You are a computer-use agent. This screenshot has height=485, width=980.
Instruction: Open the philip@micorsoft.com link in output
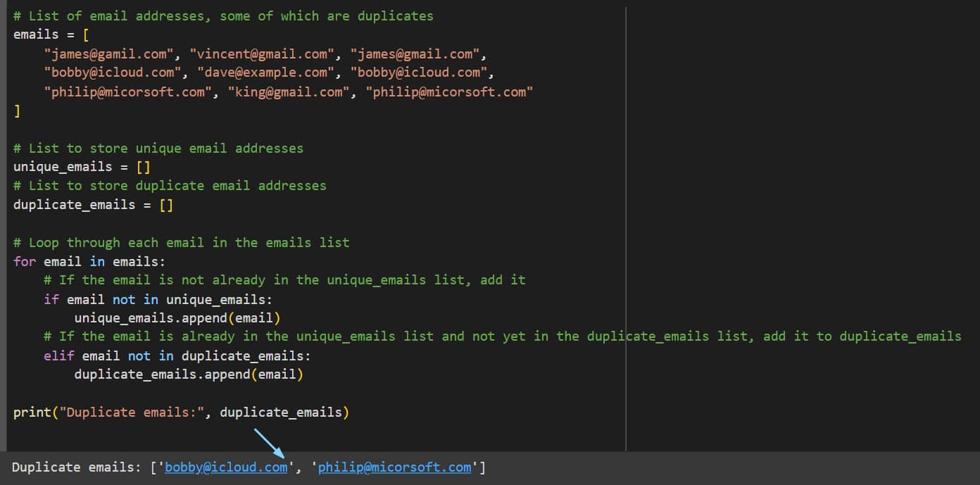[394, 467]
